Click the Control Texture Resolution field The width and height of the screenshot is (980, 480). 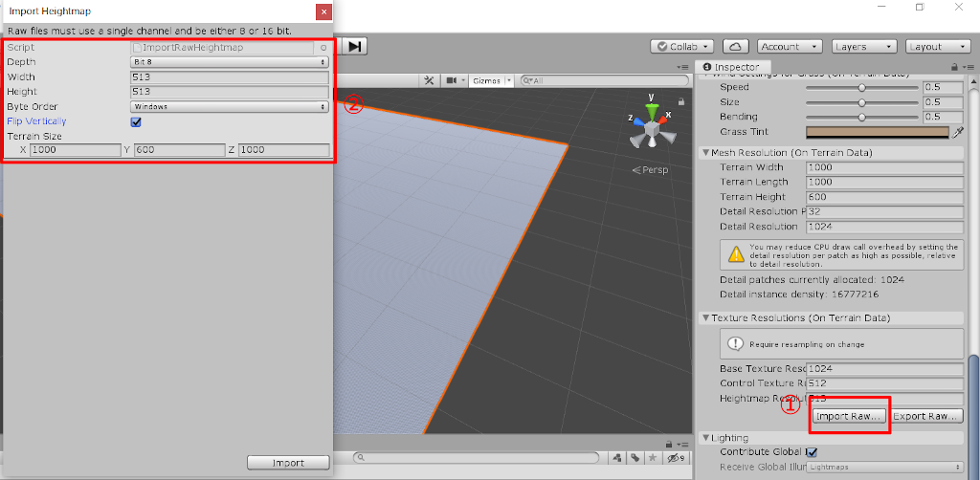point(884,383)
